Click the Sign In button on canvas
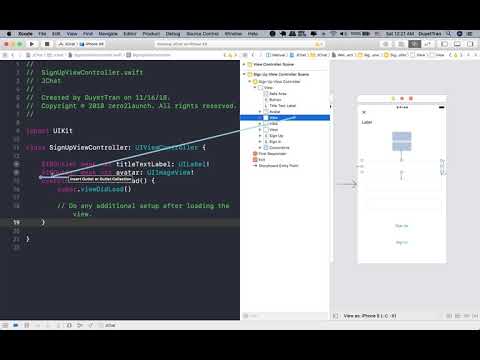The image size is (480, 360). click(x=402, y=242)
